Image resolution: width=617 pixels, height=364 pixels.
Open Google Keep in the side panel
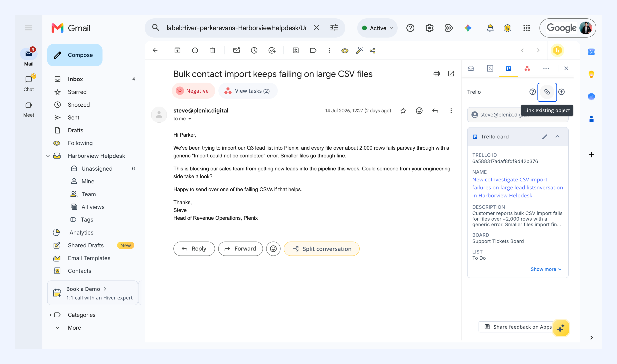(591, 74)
